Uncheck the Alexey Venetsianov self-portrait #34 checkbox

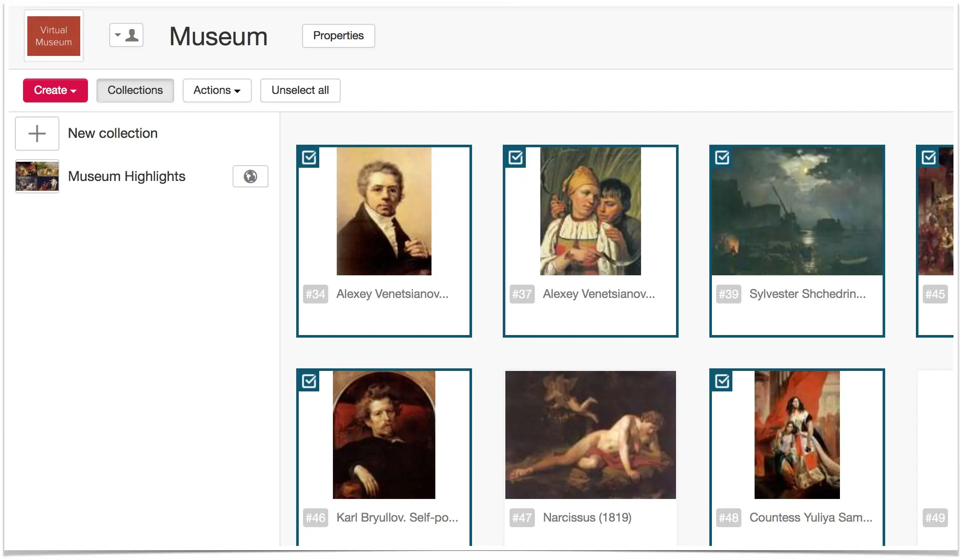pyautogui.click(x=309, y=157)
